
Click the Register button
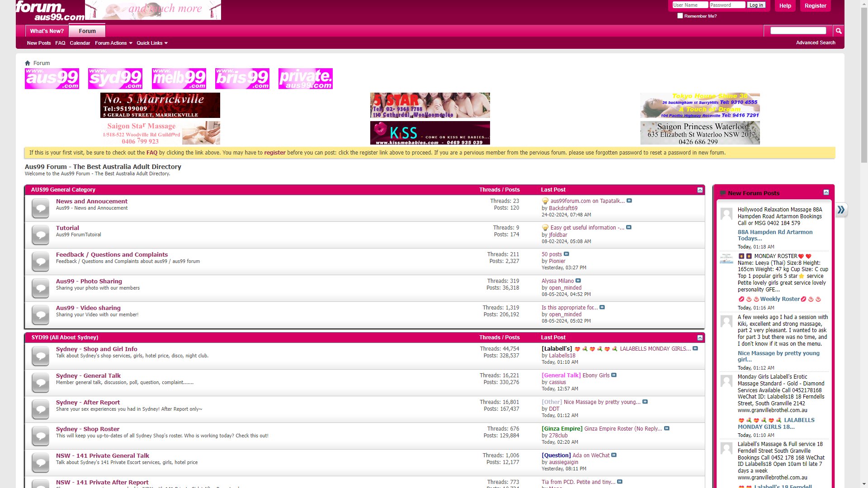[x=815, y=5]
